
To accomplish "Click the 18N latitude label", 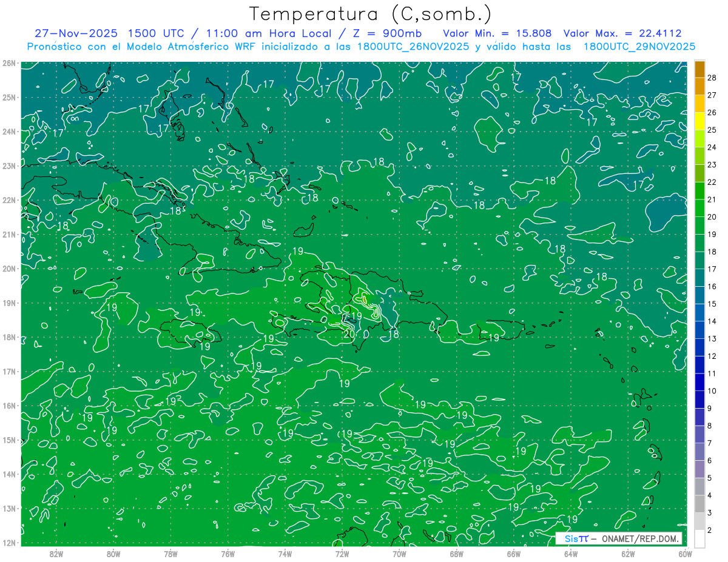I will tap(8, 337).
